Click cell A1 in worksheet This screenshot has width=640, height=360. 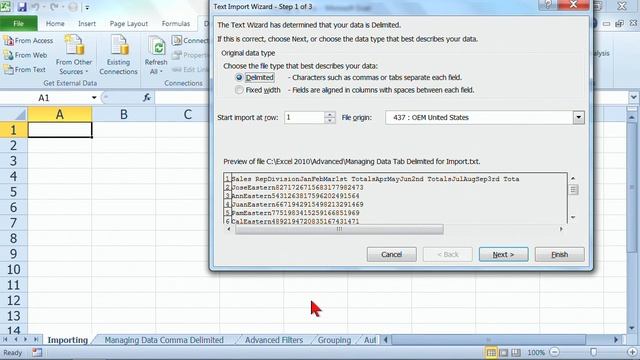pyautogui.click(x=60, y=130)
